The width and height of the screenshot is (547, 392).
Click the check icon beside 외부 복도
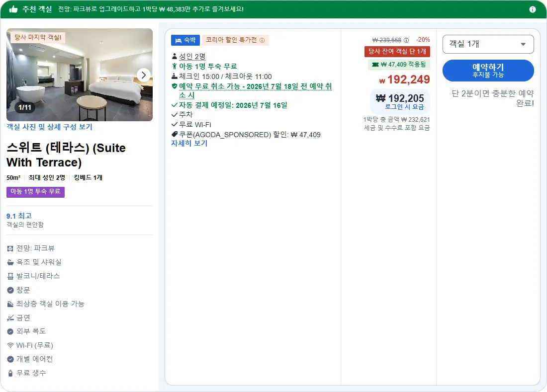[10, 331]
